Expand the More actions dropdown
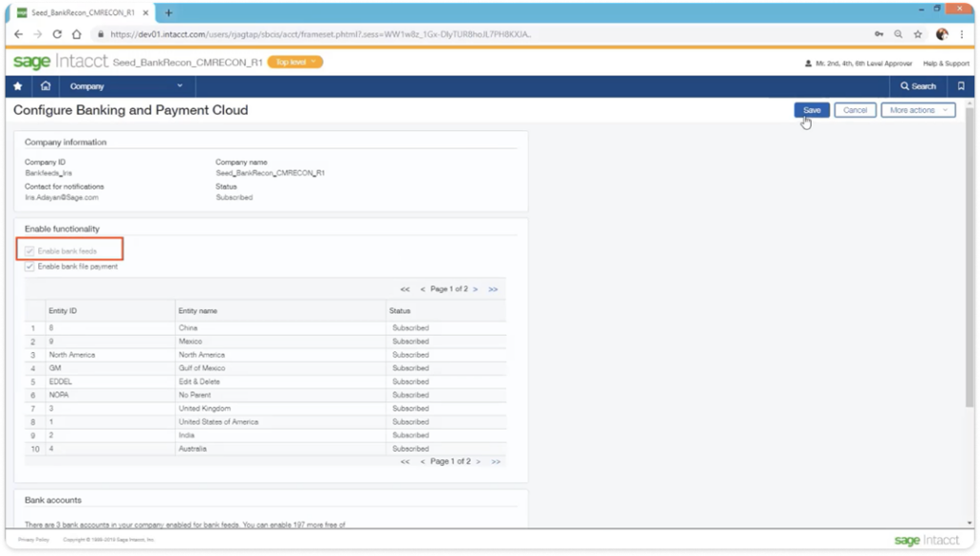The height and width of the screenshot is (556, 980). [x=918, y=111]
